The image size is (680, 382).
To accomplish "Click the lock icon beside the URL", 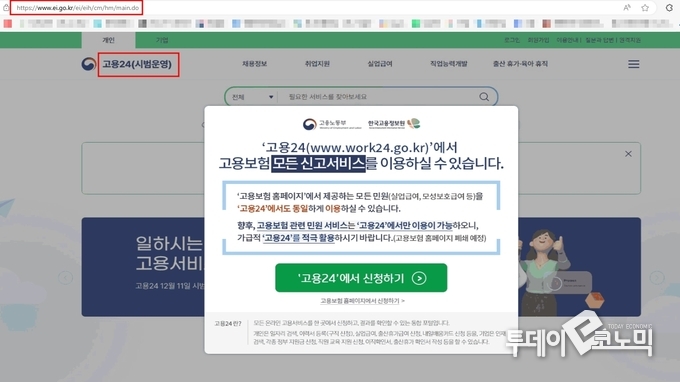I will (6, 7).
